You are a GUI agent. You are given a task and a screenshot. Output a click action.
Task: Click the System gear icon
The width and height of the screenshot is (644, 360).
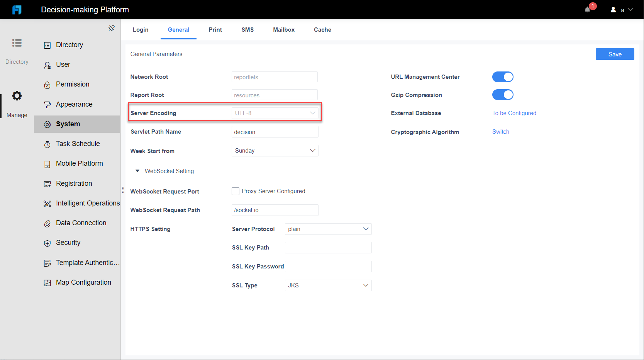[47, 124]
